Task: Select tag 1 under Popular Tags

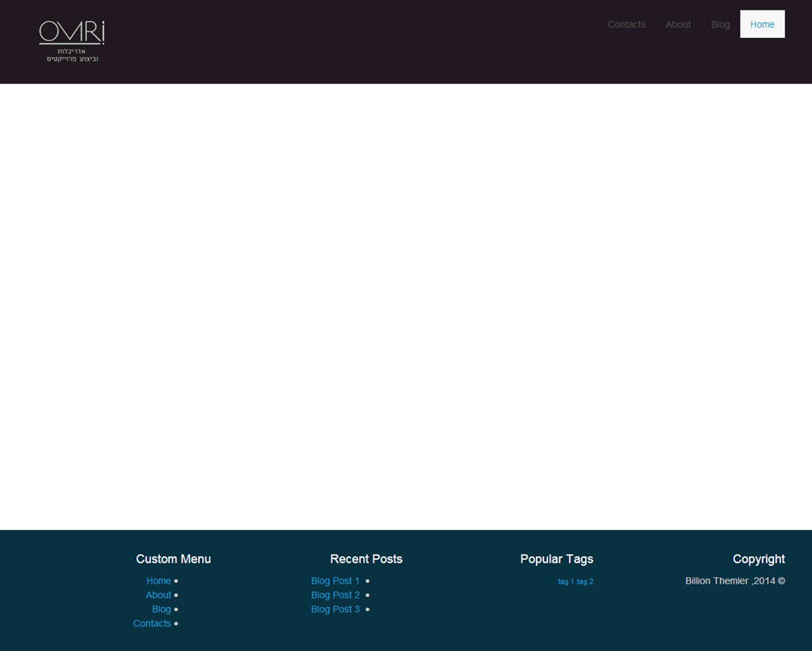Action: 566,582
